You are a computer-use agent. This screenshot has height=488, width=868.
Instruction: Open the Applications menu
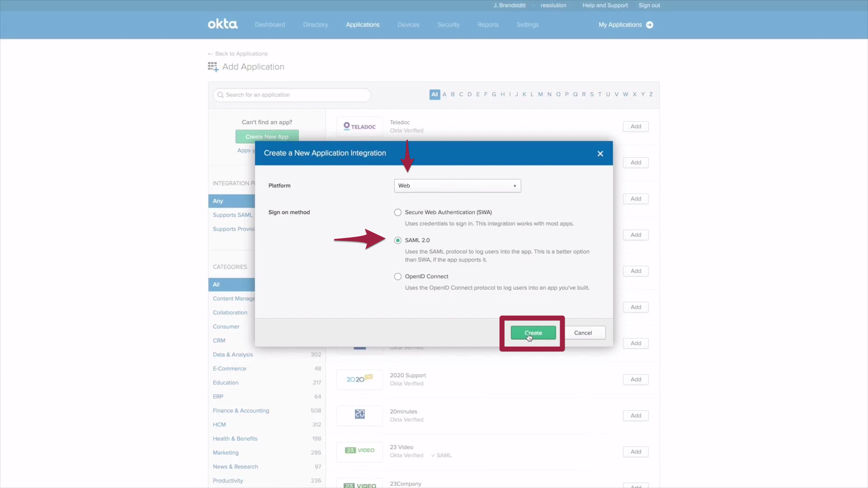(363, 25)
